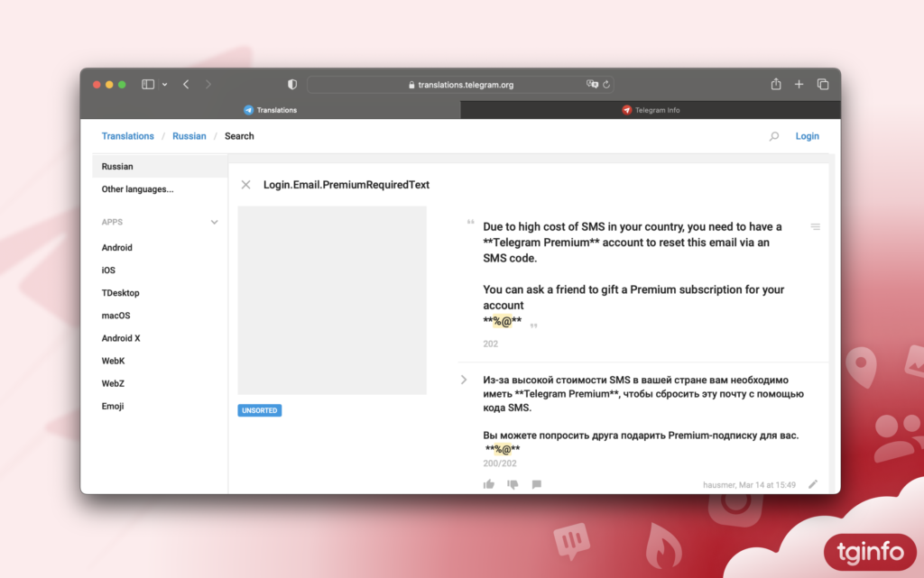
Task: Click the APPS section header label
Action: 112,222
